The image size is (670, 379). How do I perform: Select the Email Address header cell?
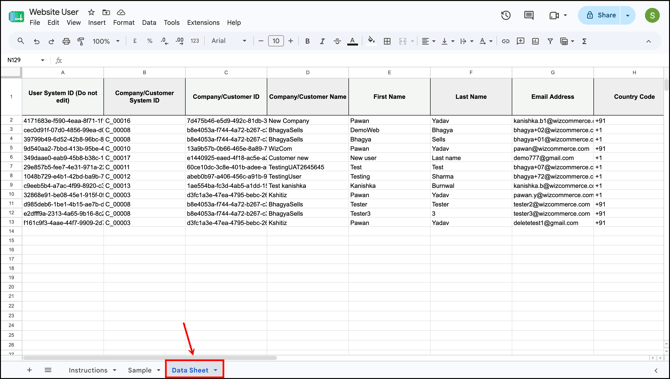click(552, 97)
